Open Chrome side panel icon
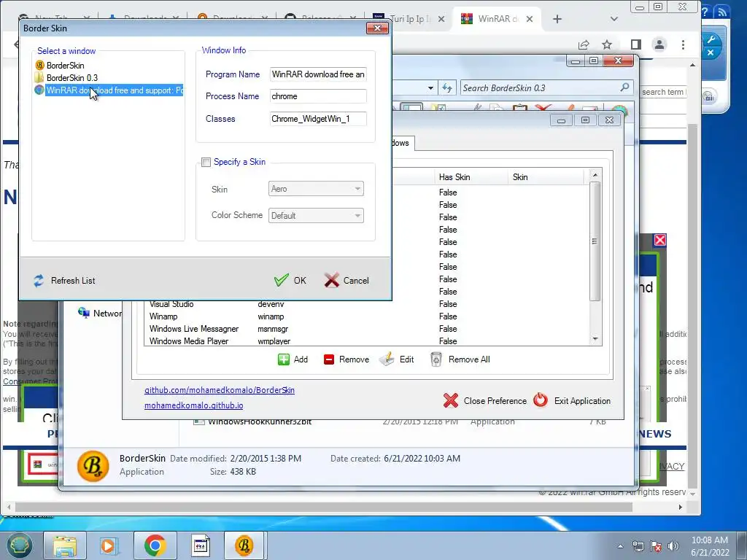The width and height of the screenshot is (747, 560). coord(635,44)
